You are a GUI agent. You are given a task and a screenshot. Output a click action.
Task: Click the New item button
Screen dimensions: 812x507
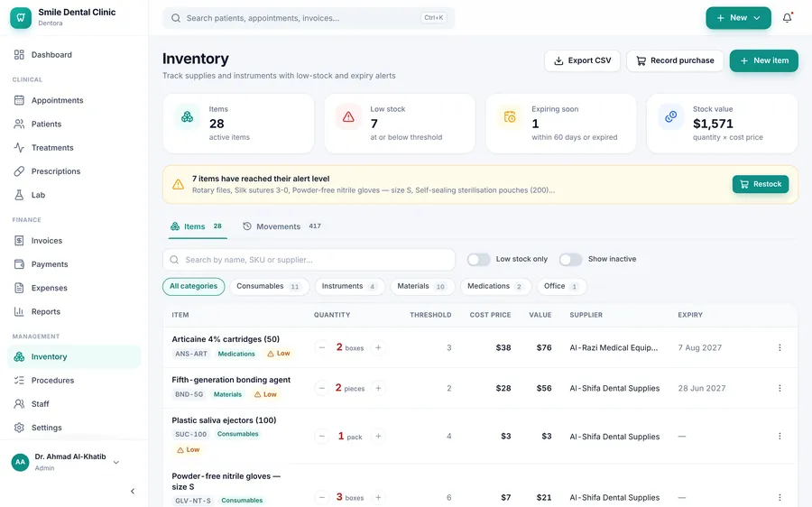[x=764, y=60]
